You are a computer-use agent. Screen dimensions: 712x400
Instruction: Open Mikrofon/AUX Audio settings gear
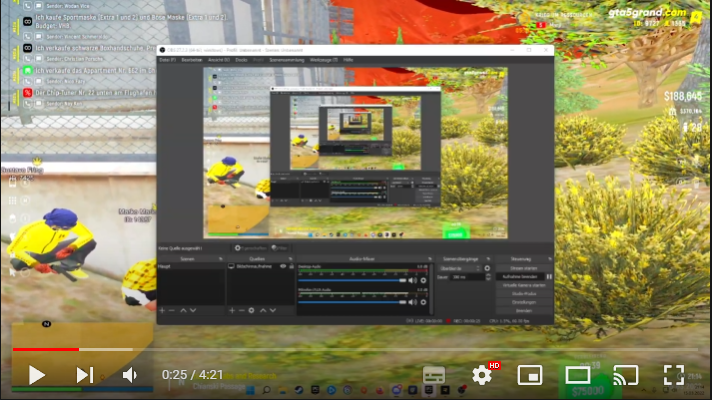pyautogui.click(x=423, y=302)
